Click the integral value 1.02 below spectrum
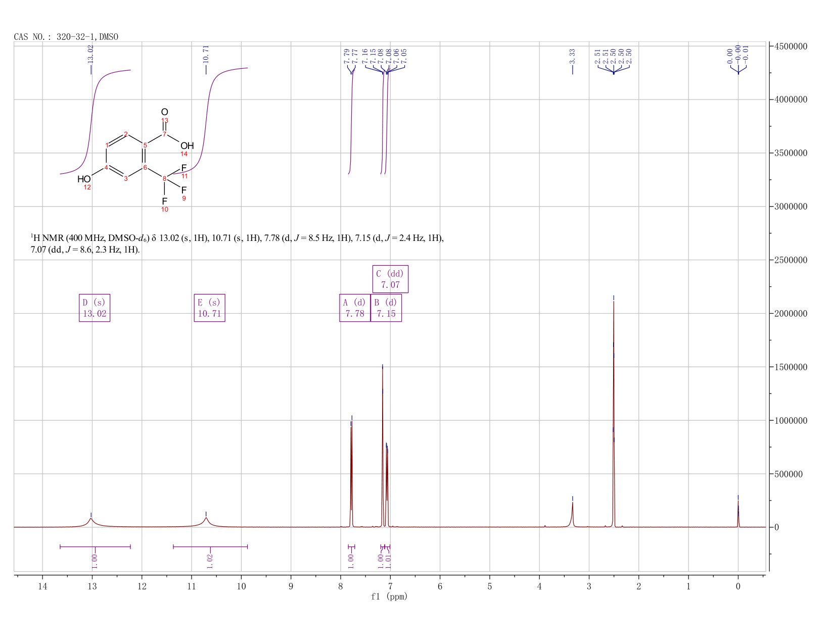 click(x=210, y=561)
